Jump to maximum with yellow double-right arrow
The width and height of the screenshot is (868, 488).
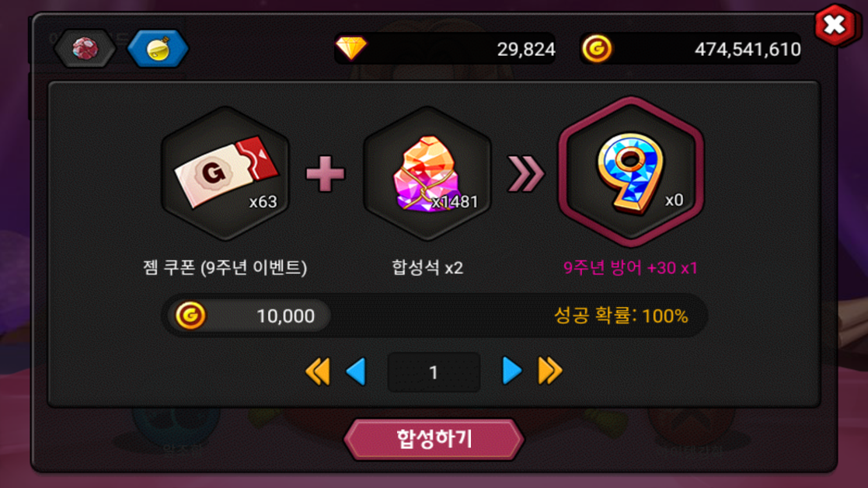550,371
